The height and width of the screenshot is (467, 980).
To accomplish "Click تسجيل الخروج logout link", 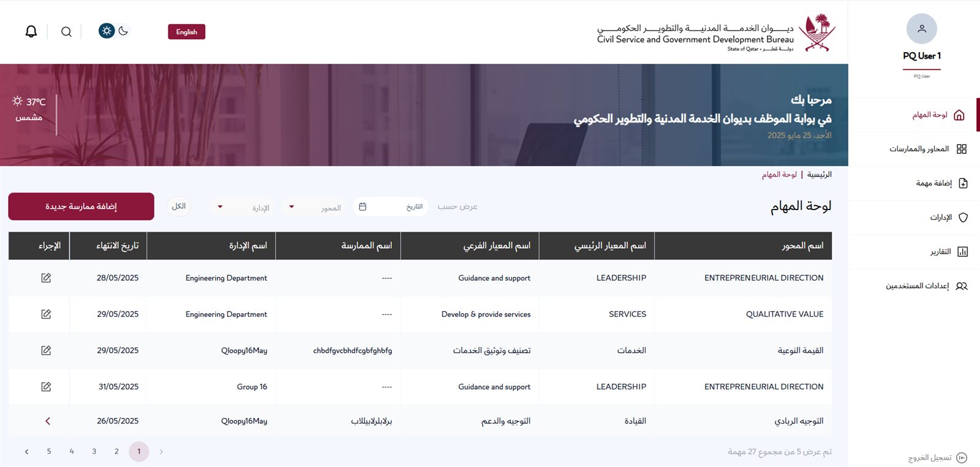I will tap(930, 458).
